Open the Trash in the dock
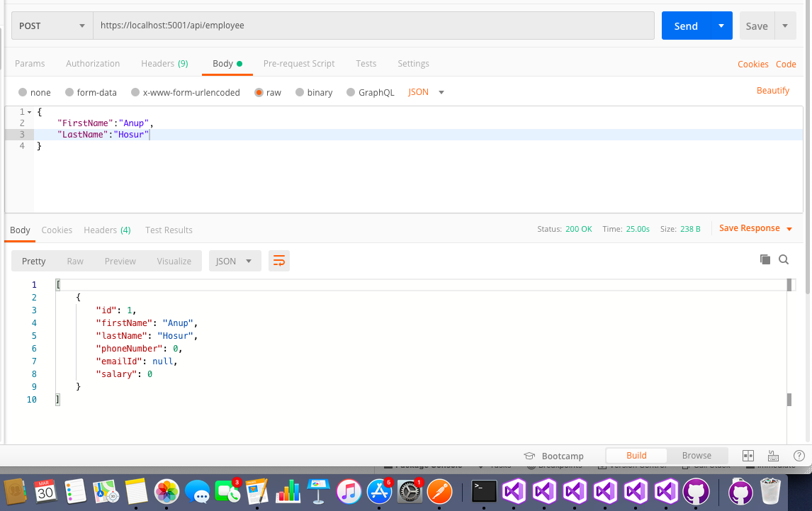Image resolution: width=812 pixels, height=511 pixels. tap(771, 491)
